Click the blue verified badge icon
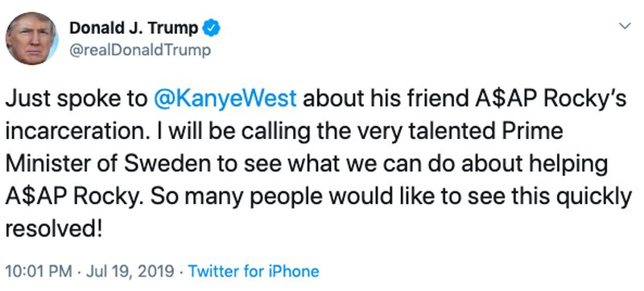The image size is (644, 291). pos(213,28)
